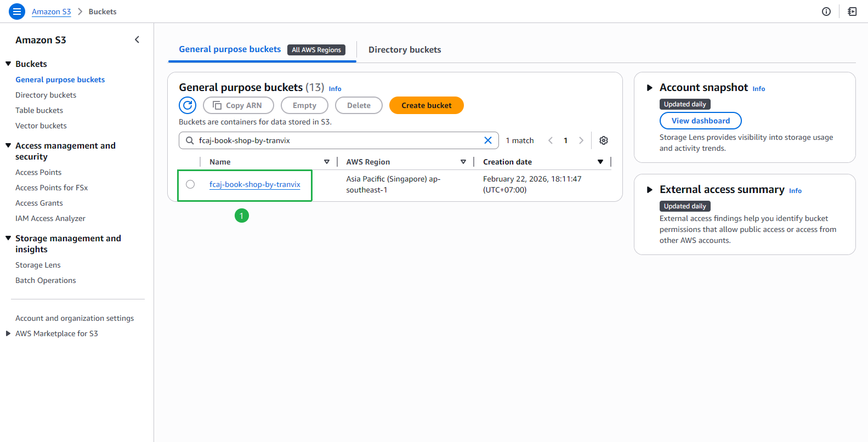Open Table buckets in sidebar
This screenshot has width=868, height=442.
point(39,110)
